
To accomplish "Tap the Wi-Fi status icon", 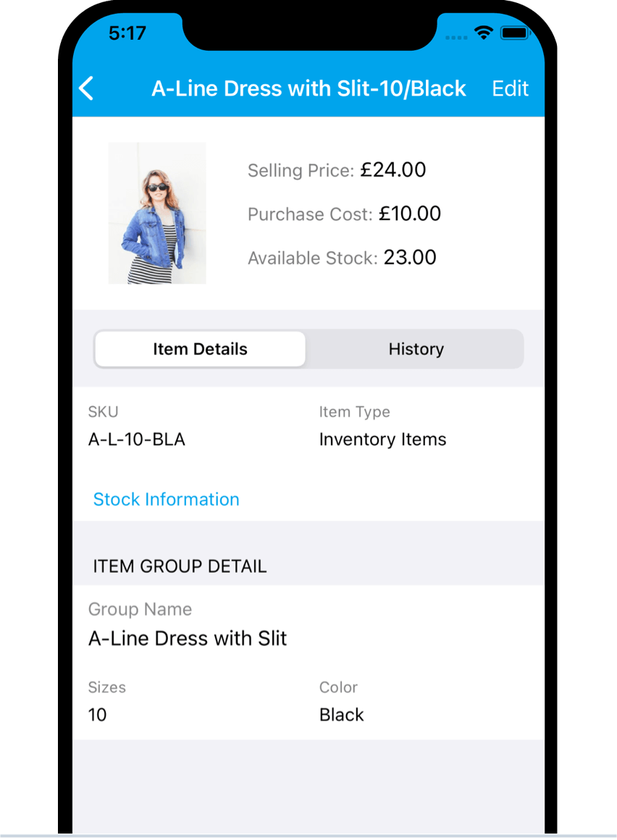I will 484,33.
